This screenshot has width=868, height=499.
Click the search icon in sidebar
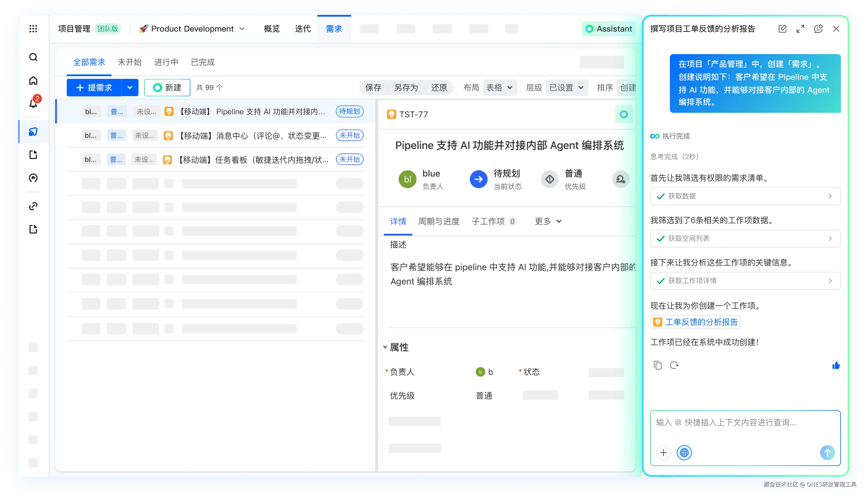33,57
